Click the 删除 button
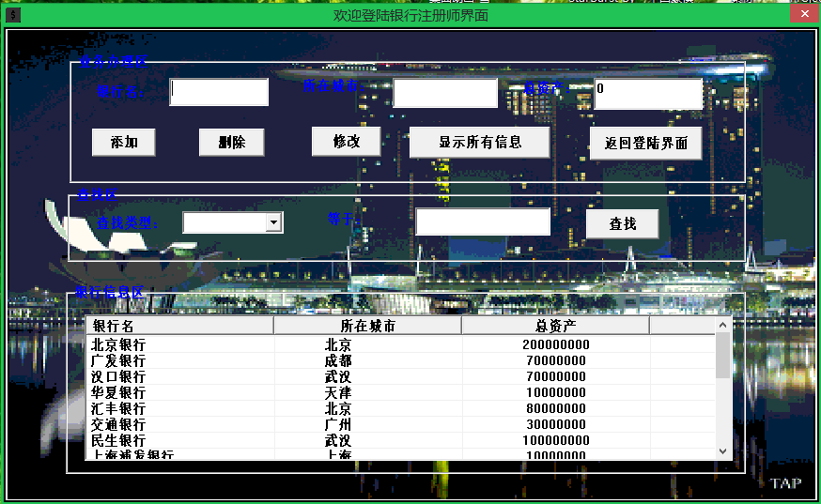This screenshot has width=821, height=504. [x=231, y=143]
